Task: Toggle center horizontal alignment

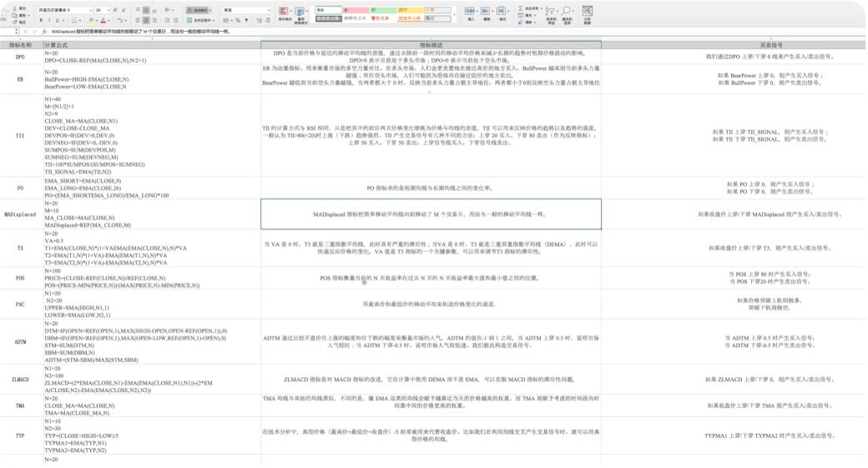Action: point(146,20)
